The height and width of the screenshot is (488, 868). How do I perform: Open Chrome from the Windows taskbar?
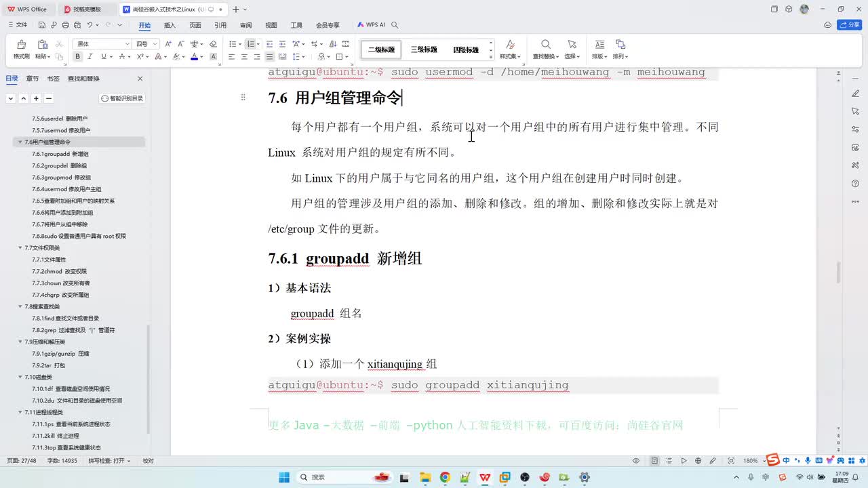445,477
